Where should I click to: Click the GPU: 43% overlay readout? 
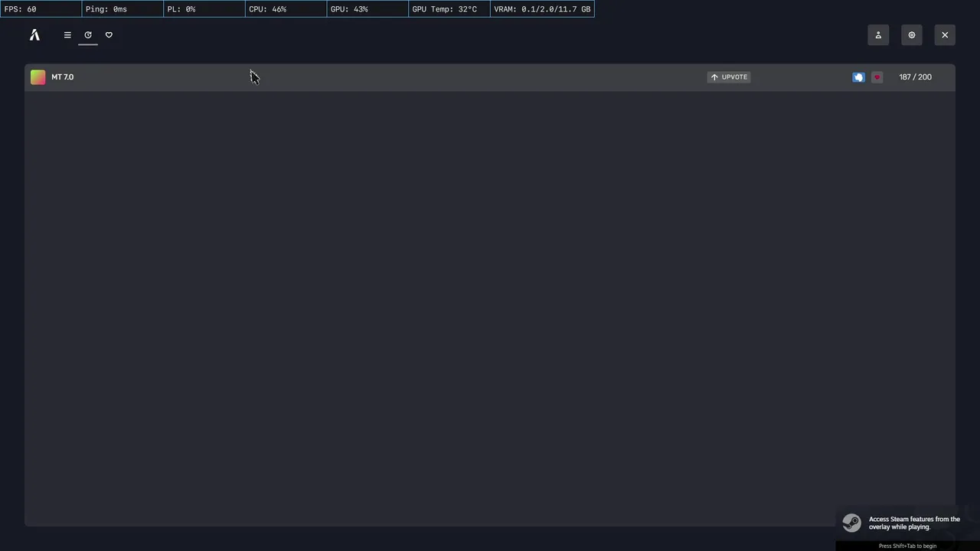tap(367, 9)
